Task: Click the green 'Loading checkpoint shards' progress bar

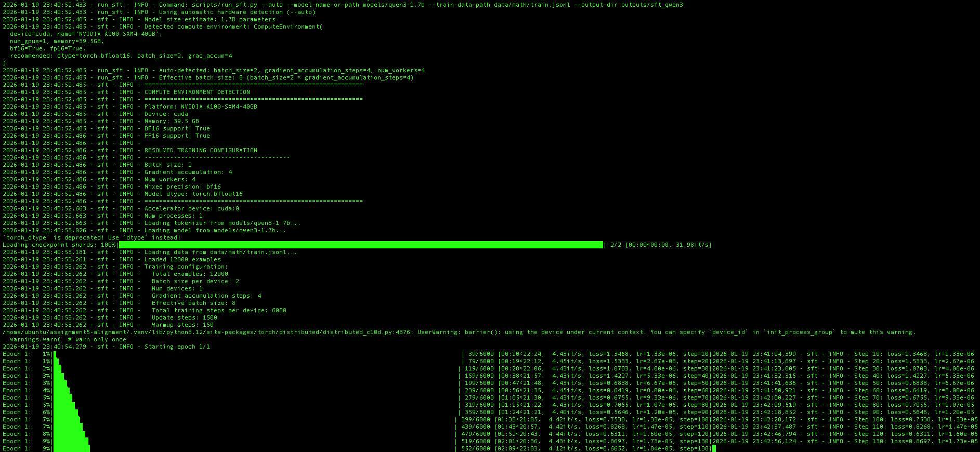Action: (361, 245)
